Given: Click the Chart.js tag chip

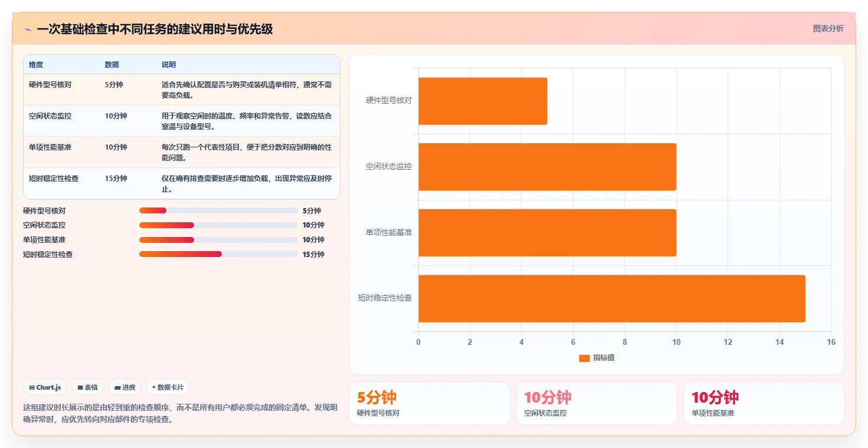Looking at the screenshot, I should (45, 387).
